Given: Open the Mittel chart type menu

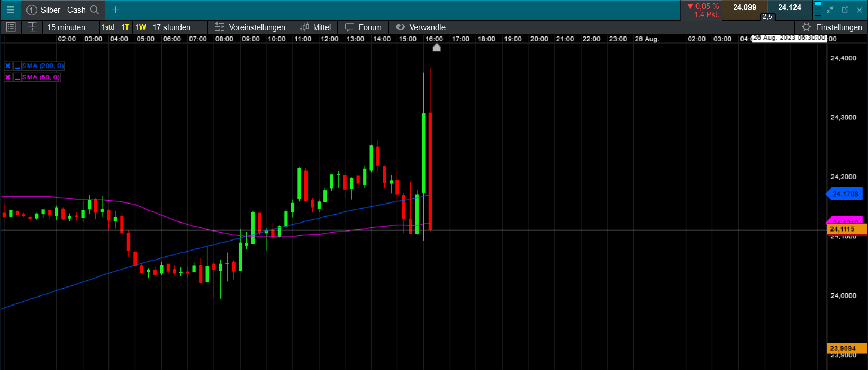Looking at the screenshot, I should coord(315,27).
